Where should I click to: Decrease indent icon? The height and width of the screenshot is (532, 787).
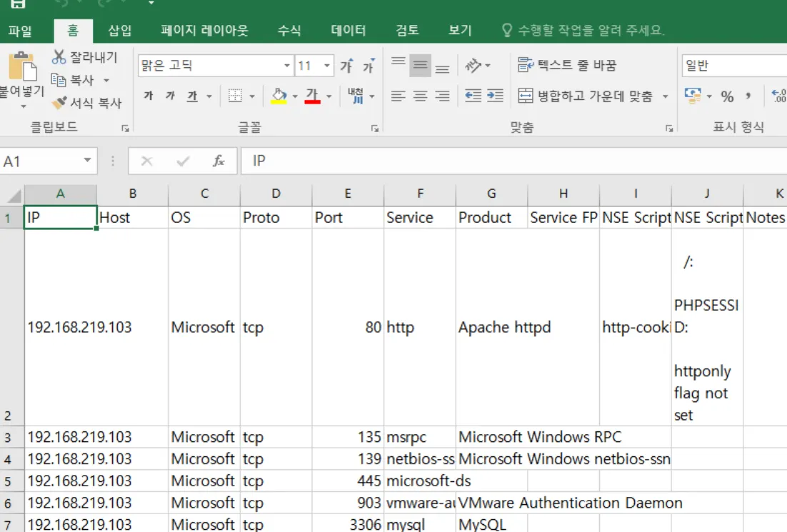(x=473, y=96)
